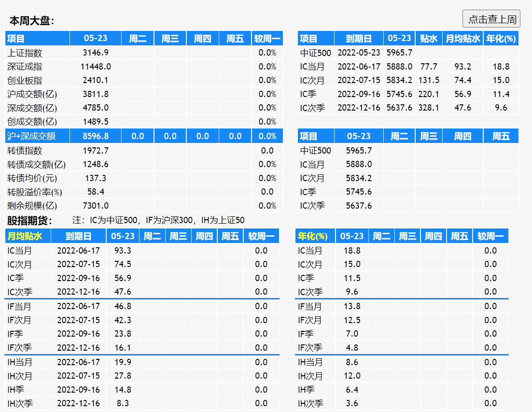This screenshot has height=412, width=532.
Task: Click the 转股溢价率(%) row label
Action: pos(35,192)
